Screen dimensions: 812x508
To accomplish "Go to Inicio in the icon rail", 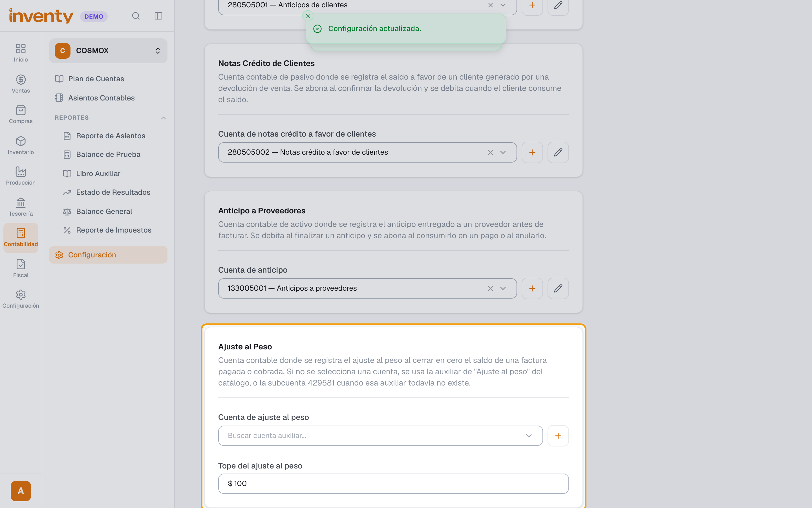I will click(x=21, y=53).
